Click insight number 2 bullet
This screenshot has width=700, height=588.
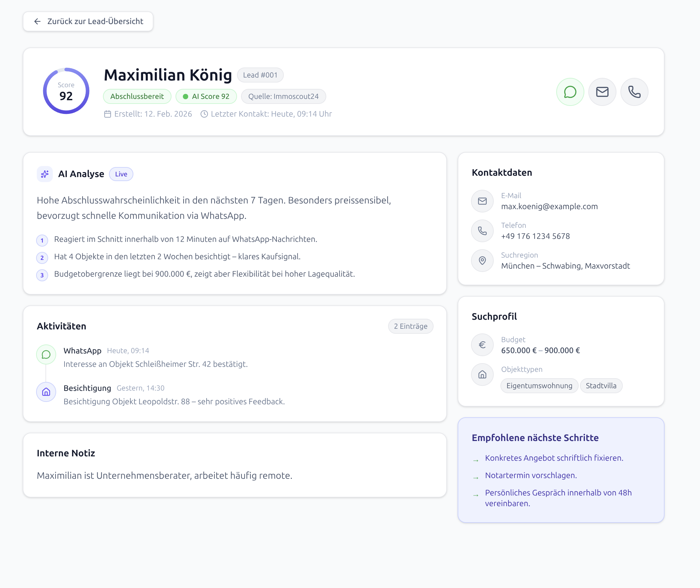tap(42, 258)
